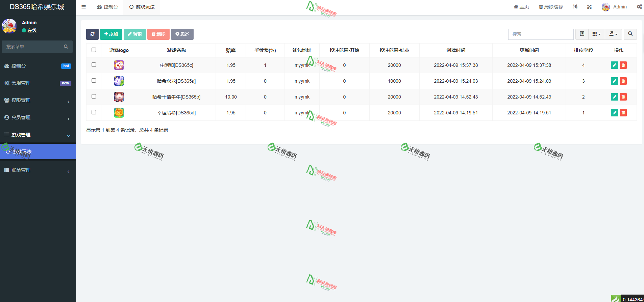The height and width of the screenshot is (302, 644).
Task: Click the fullscreen icon in top bar
Action: click(589, 7)
